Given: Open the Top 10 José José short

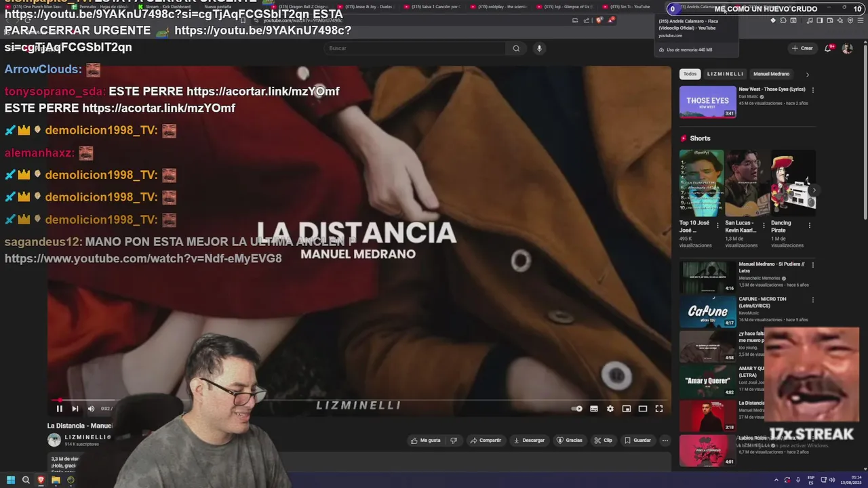Looking at the screenshot, I should coord(701,183).
